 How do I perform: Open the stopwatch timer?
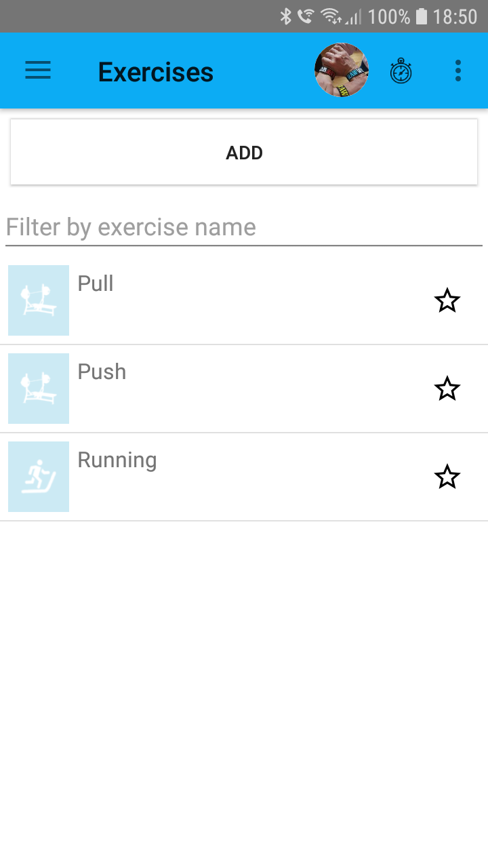401,71
